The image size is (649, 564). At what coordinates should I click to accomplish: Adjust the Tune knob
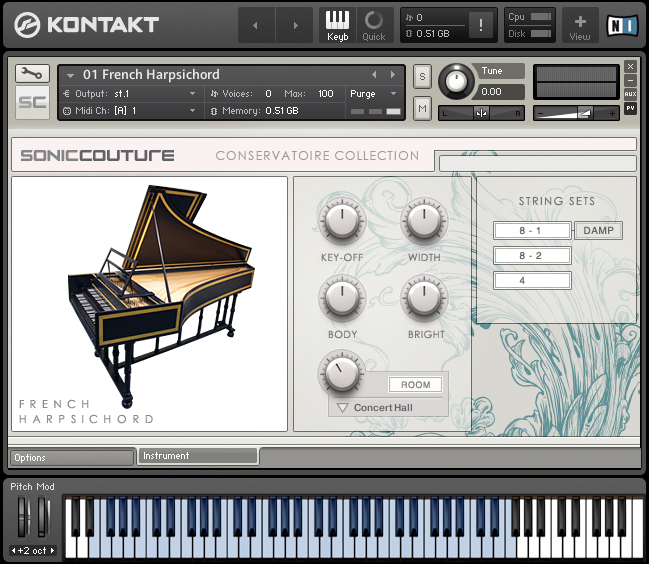pos(456,81)
